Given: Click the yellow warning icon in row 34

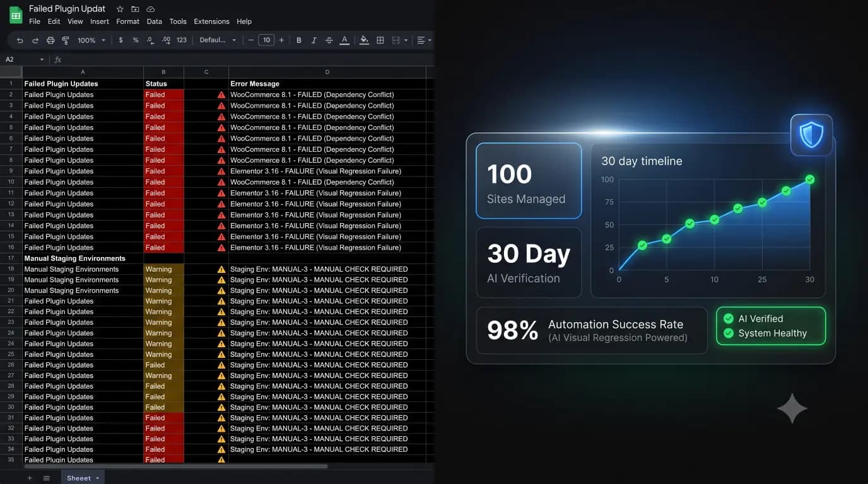Looking at the screenshot, I should click(221, 449).
